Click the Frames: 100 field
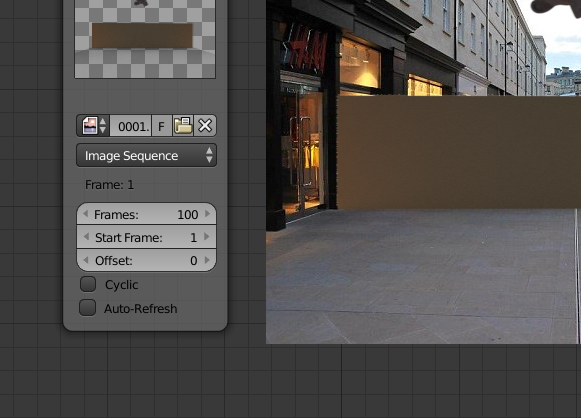The height and width of the screenshot is (418, 581). point(146,214)
